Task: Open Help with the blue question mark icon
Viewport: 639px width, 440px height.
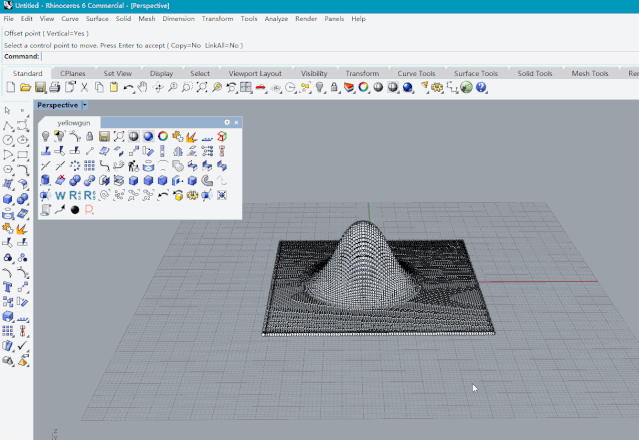Action: click(481, 87)
